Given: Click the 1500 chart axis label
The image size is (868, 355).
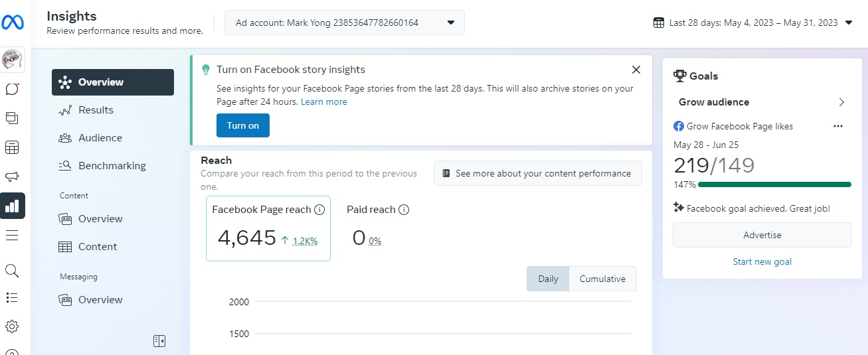Looking at the screenshot, I should [239, 334].
